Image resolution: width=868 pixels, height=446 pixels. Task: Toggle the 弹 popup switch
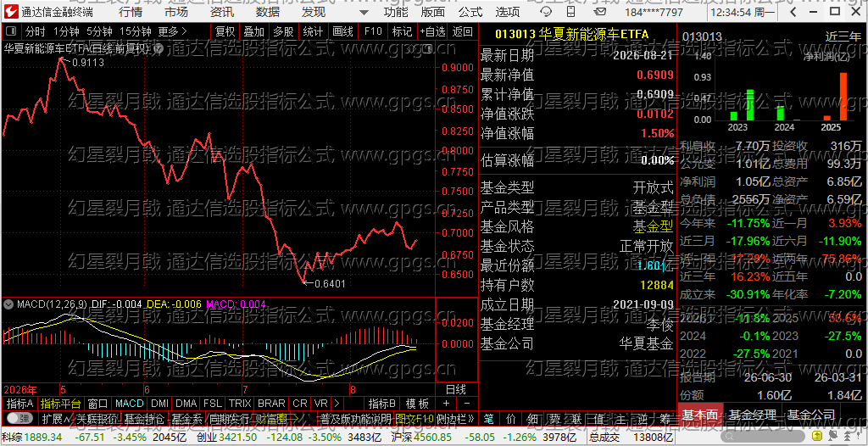20,418
